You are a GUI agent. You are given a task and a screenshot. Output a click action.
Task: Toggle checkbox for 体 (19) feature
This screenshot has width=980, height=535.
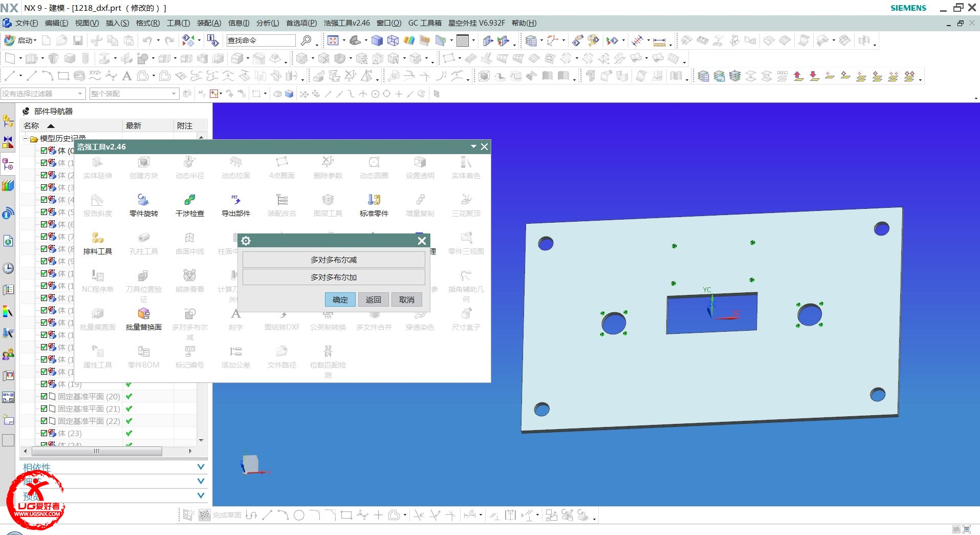44,384
